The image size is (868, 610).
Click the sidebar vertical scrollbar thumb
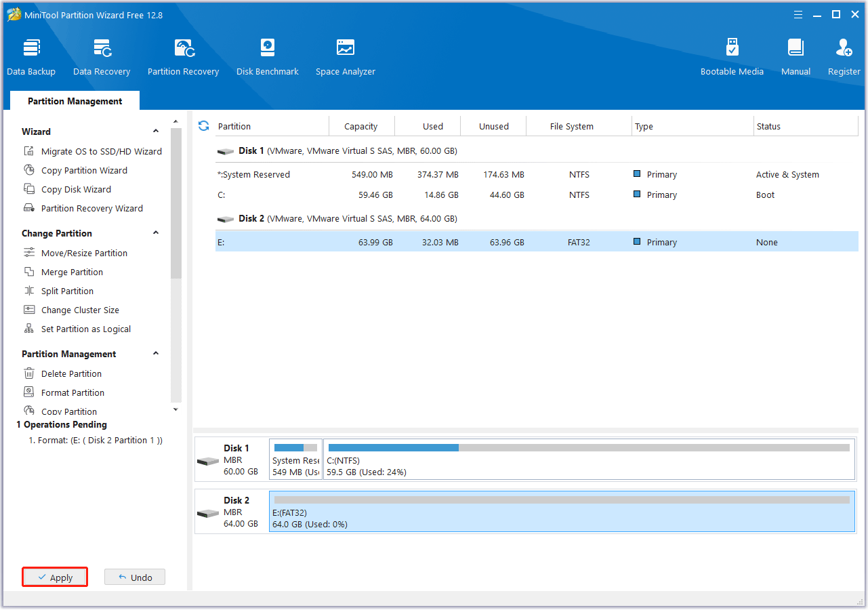click(x=176, y=203)
